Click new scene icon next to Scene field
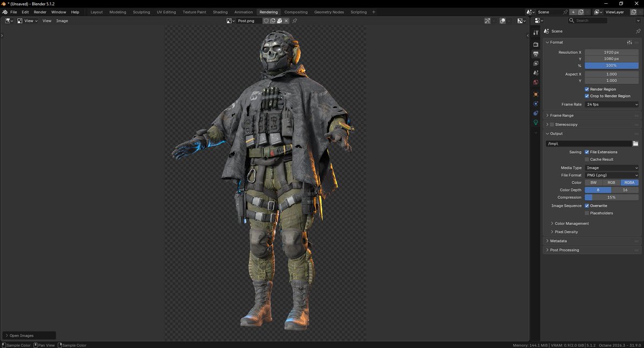The width and height of the screenshot is (644, 348). point(581,12)
